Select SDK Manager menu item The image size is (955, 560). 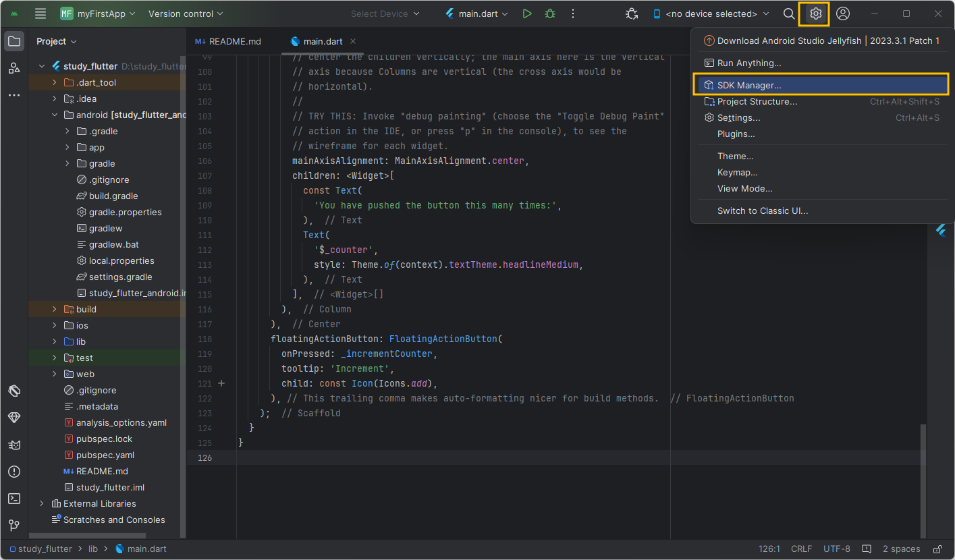[x=749, y=85]
